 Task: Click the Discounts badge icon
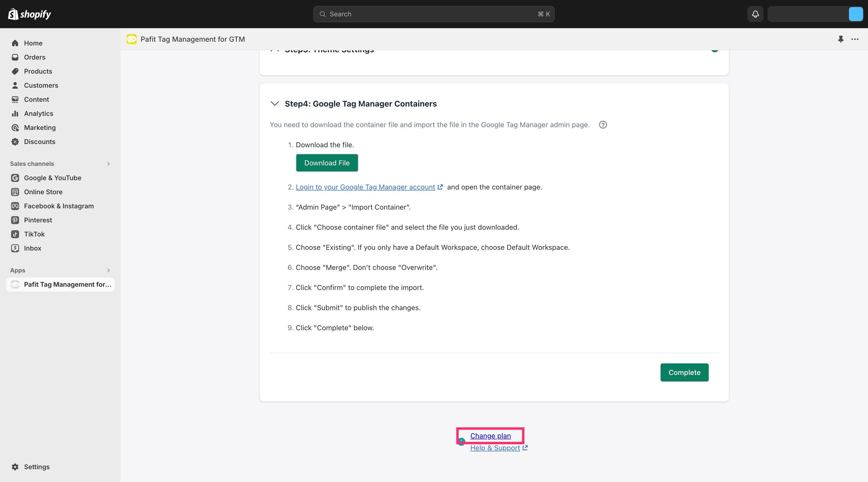(15, 141)
